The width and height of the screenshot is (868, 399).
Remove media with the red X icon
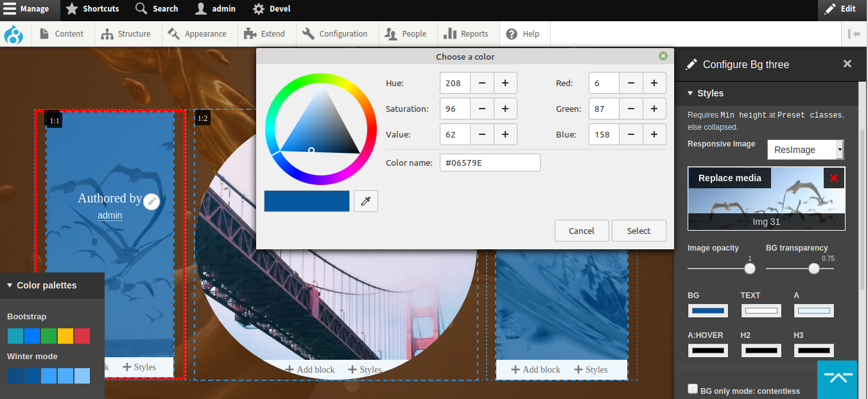pyautogui.click(x=834, y=178)
